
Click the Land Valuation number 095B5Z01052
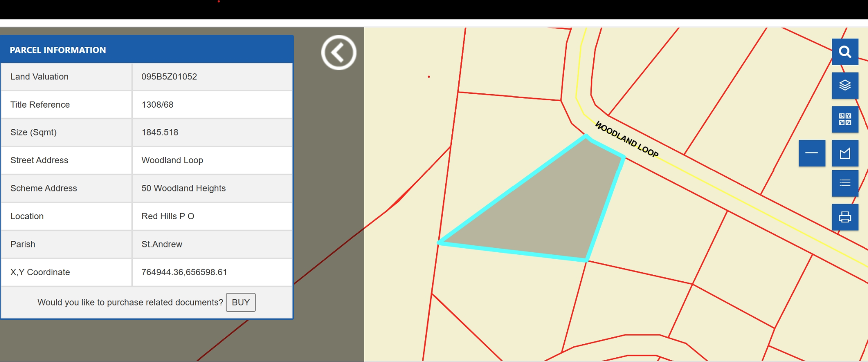[169, 77]
